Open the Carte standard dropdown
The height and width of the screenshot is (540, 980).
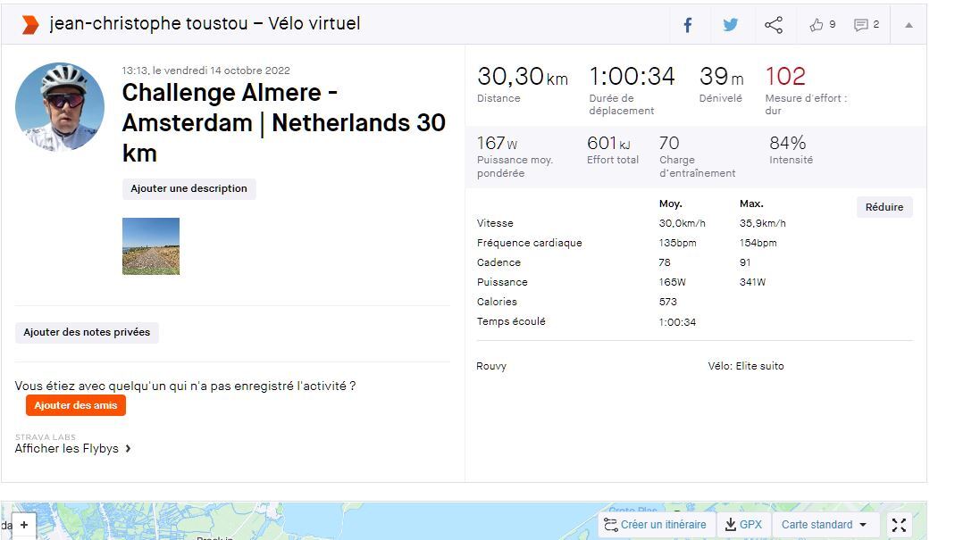point(824,525)
